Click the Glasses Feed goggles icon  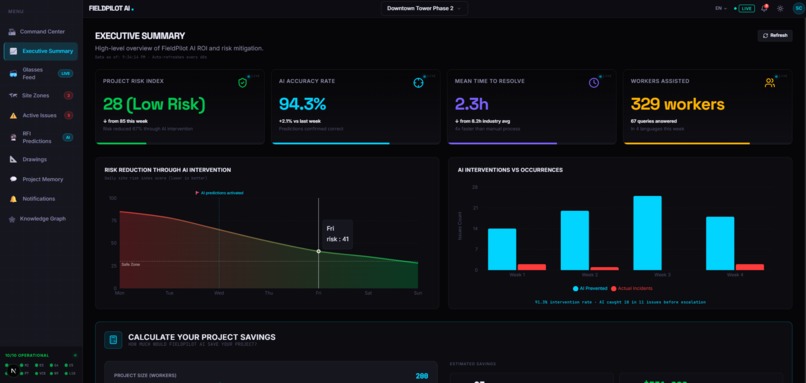[x=13, y=74]
